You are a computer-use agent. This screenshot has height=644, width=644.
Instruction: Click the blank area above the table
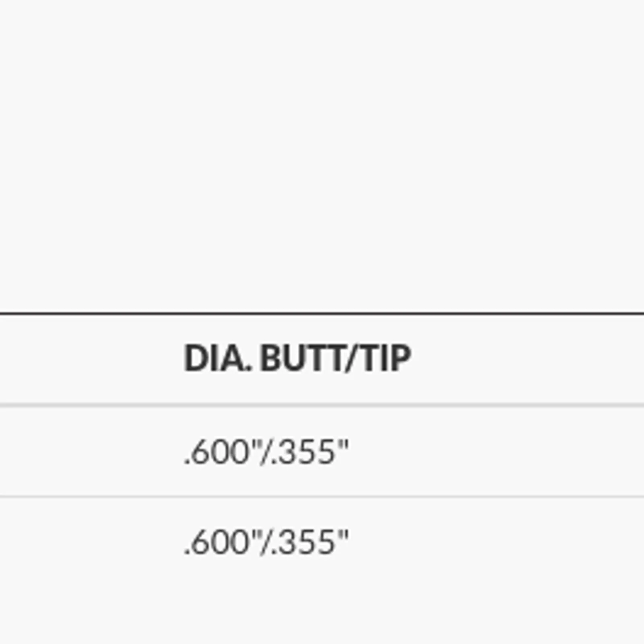(322, 155)
